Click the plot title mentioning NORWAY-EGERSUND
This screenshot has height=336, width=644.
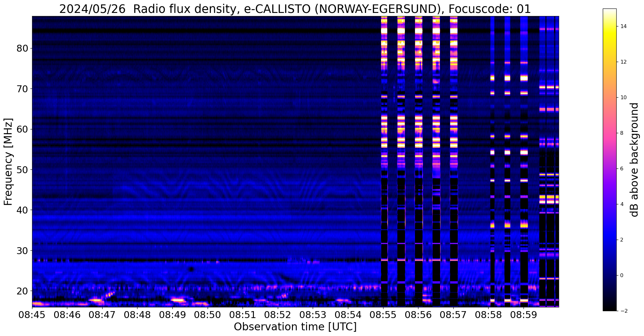point(295,9)
